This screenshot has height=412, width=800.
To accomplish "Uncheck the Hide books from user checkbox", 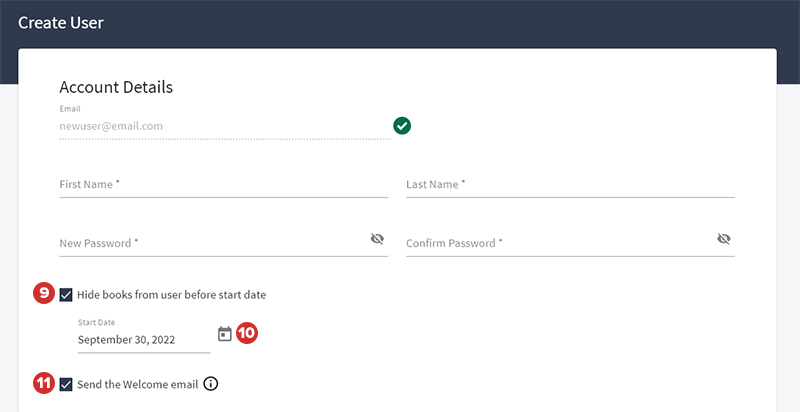I will pyautogui.click(x=66, y=295).
